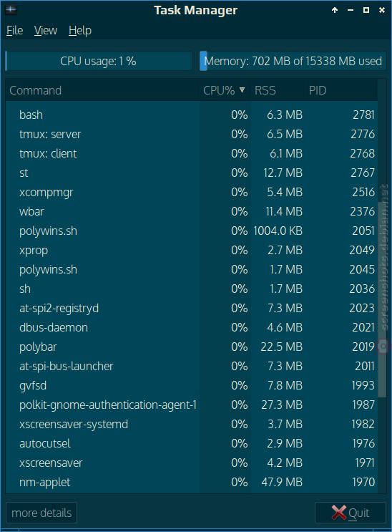Viewport: 392px width, 532px height.
Task: Sort processes by the PID column
Action: pos(340,90)
